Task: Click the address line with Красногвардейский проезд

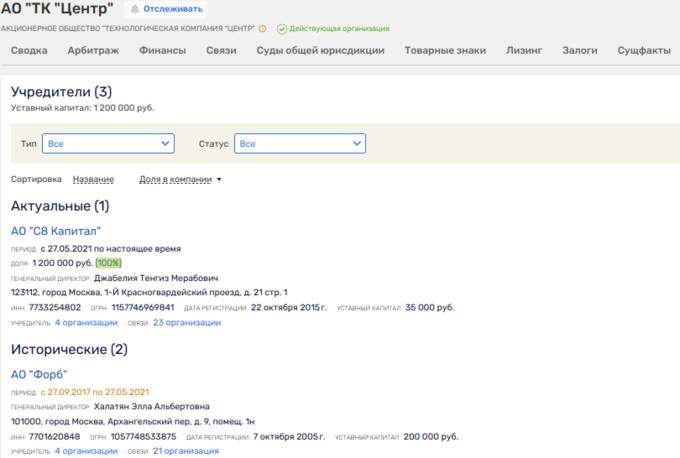Action: pos(149,293)
